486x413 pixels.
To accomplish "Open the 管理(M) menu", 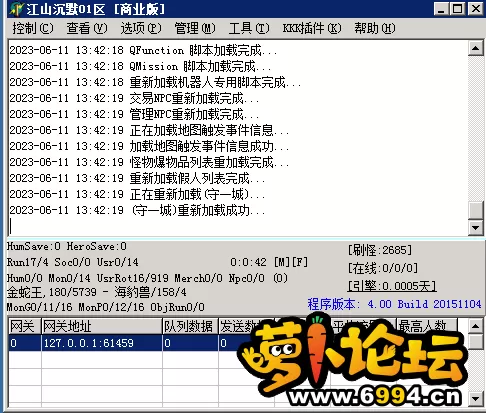I will pos(195,28).
